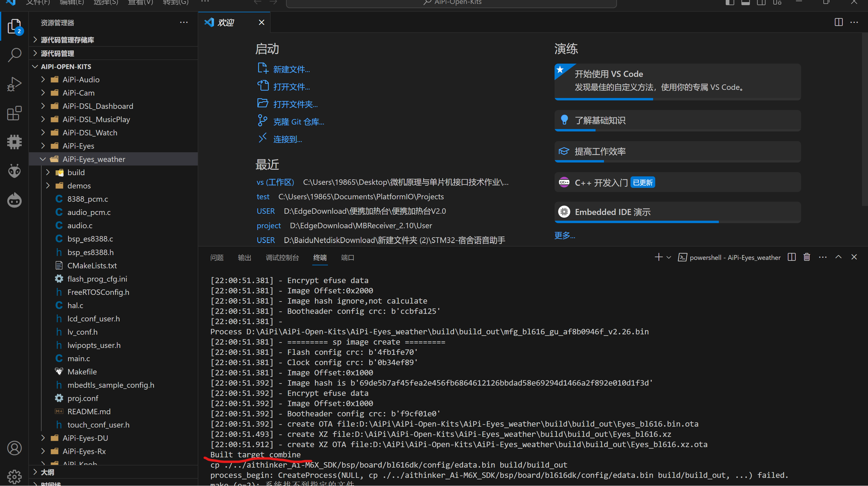The image size is (868, 486).
Task: Open the Accounts menu icon
Action: (14, 448)
